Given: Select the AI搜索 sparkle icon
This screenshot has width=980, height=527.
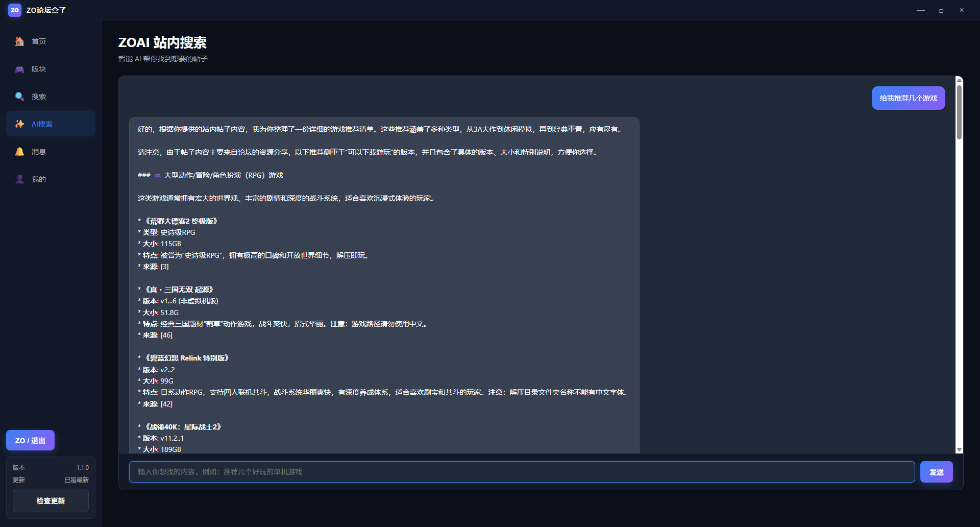Looking at the screenshot, I should [19, 124].
